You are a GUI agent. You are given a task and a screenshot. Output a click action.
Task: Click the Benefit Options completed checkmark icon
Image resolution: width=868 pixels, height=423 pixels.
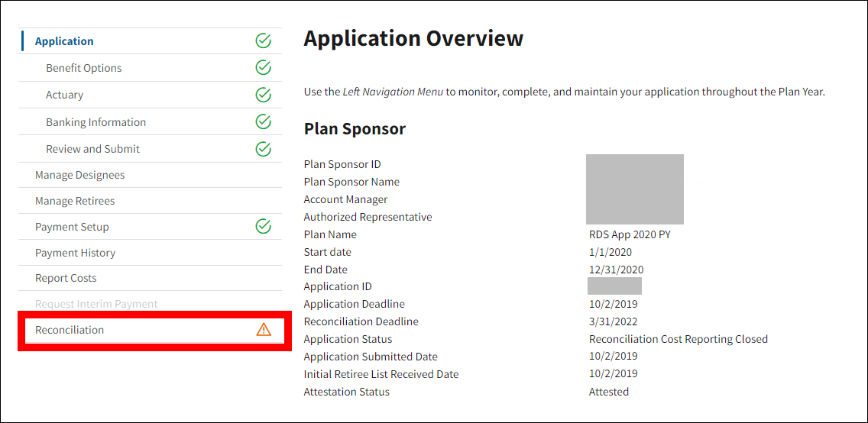pyautogui.click(x=263, y=68)
